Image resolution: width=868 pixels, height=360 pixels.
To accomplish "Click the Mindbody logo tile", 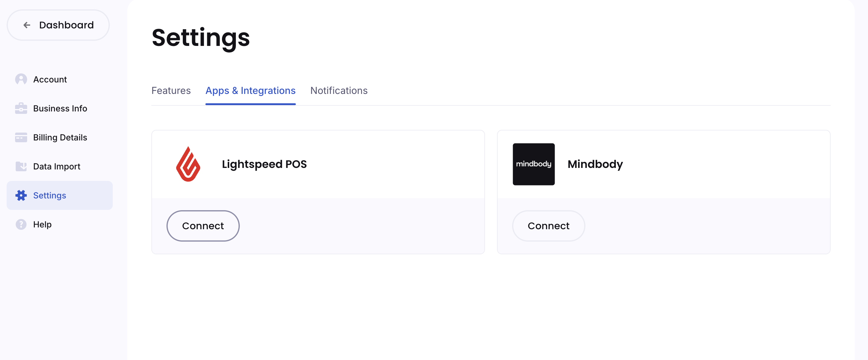I will pos(534,164).
